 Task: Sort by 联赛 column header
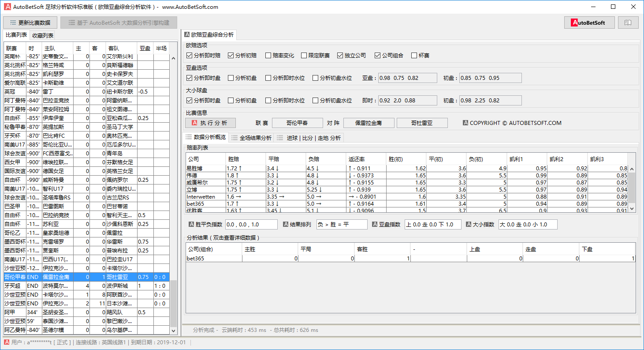click(15, 48)
